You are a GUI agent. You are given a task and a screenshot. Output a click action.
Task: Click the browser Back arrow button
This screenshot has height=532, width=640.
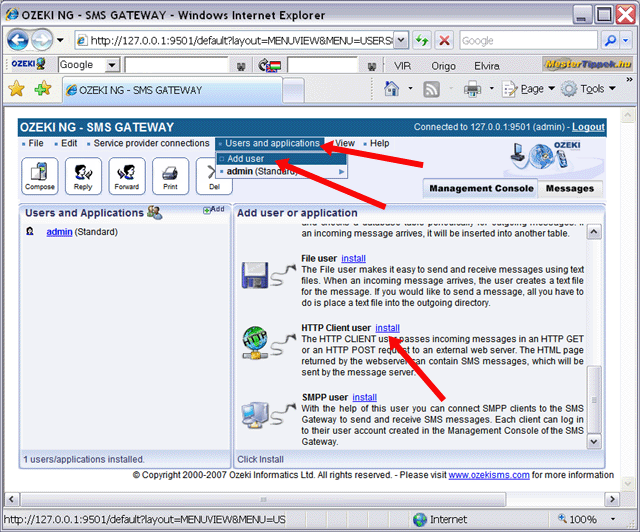[18, 40]
